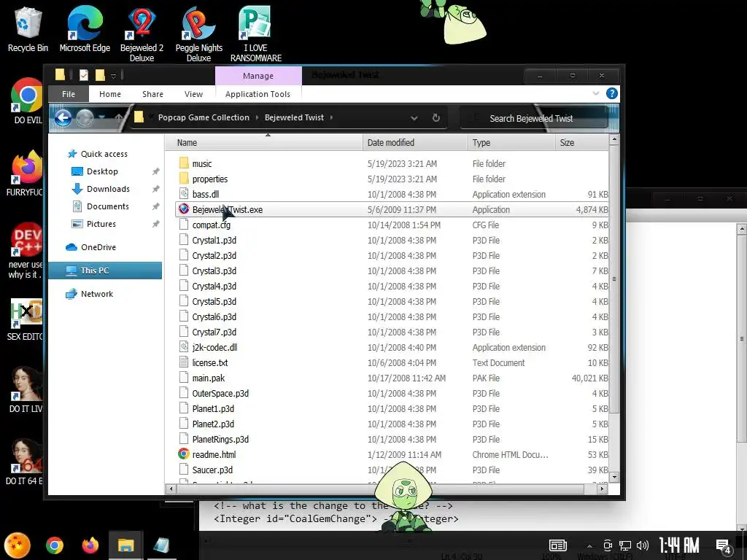Click the file list vertical scrollbar thumb
This screenshot has height=560, width=747.
pyautogui.click(x=614, y=279)
